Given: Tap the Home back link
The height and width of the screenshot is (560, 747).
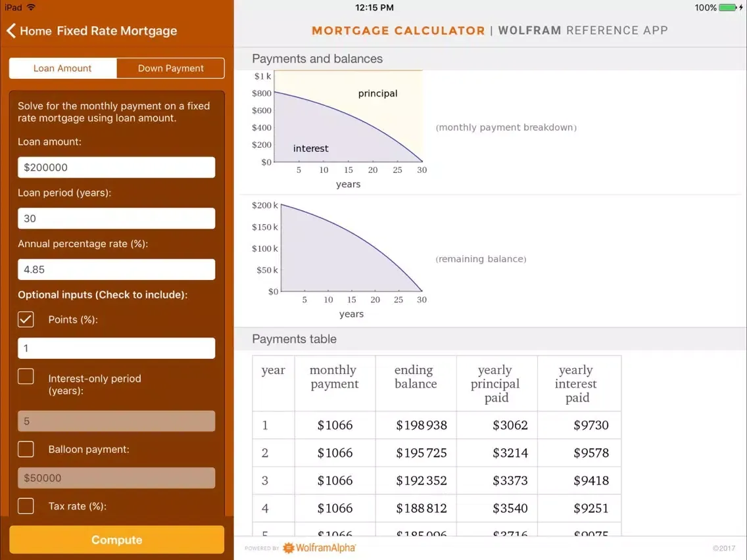Looking at the screenshot, I should click(x=36, y=31).
